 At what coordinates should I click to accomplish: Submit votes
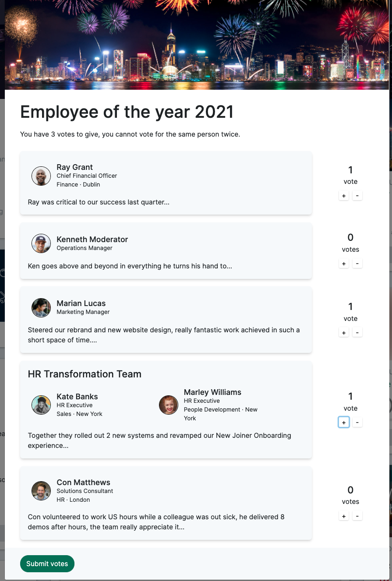point(47,563)
